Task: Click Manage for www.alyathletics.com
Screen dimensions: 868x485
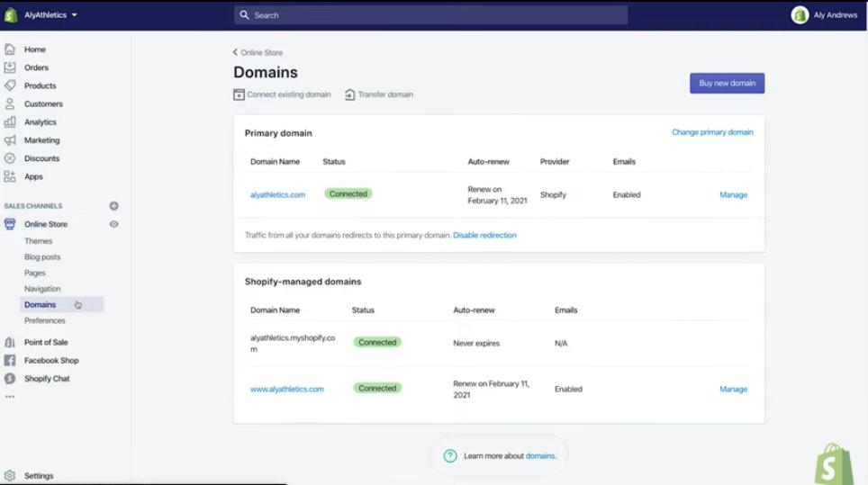Action: point(733,390)
